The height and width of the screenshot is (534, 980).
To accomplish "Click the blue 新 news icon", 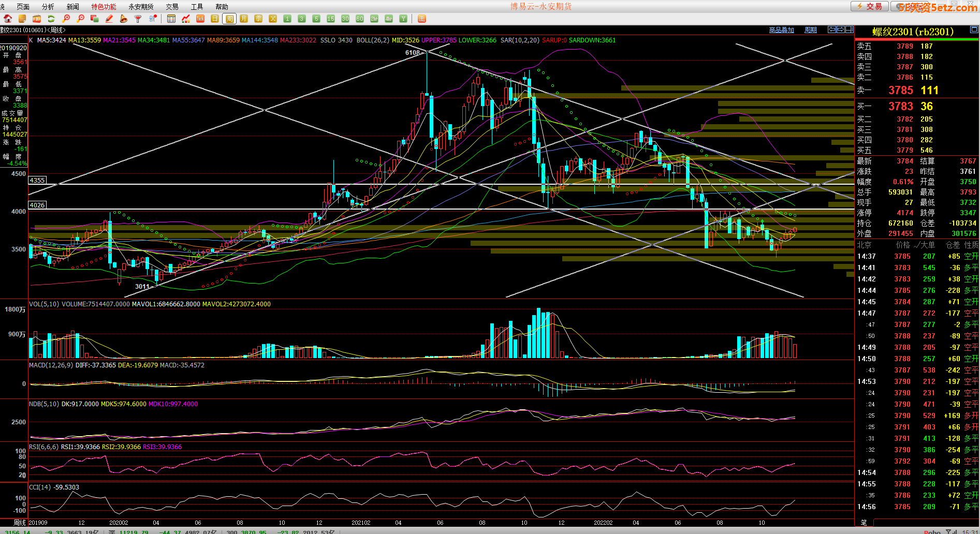I will 152,19.
